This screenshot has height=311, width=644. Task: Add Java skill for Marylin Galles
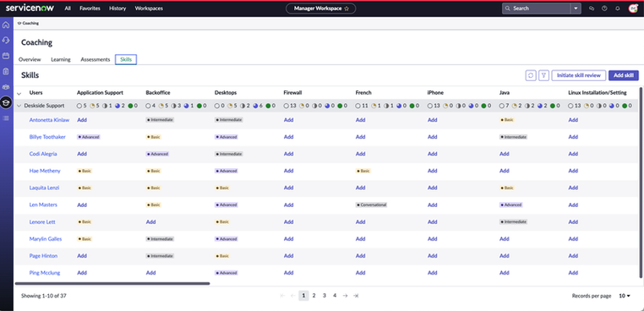coord(505,238)
